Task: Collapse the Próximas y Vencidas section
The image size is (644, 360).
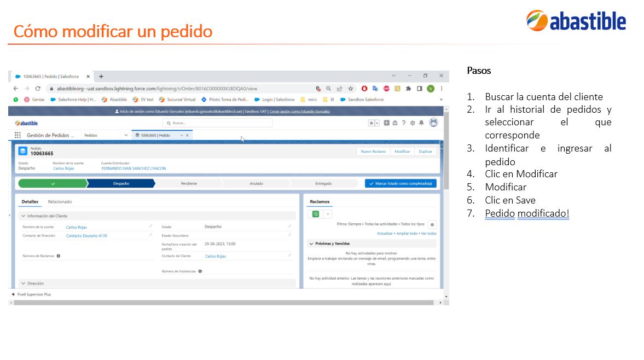Action: (x=311, y=244)
